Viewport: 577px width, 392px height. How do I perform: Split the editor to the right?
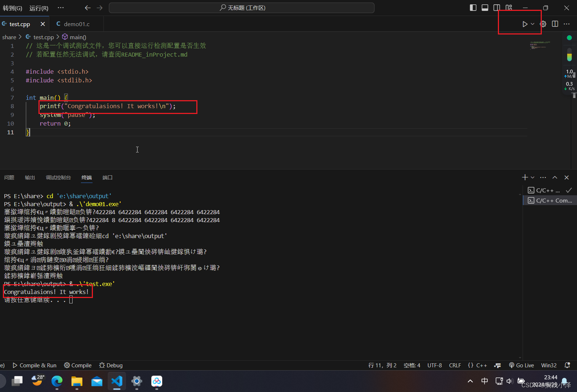coord(555,24)
